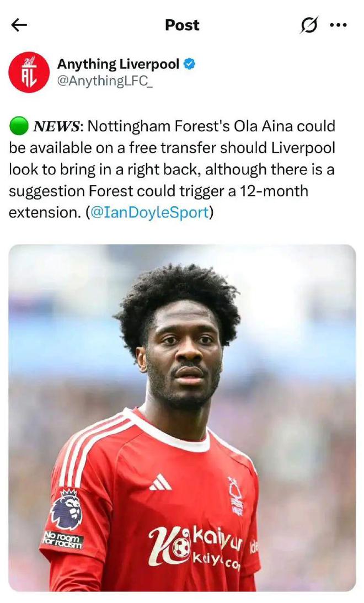The height and width of the screenshot is (603, 364).
Task: Click the green circle emoji before NEWS
Action: 18,126
